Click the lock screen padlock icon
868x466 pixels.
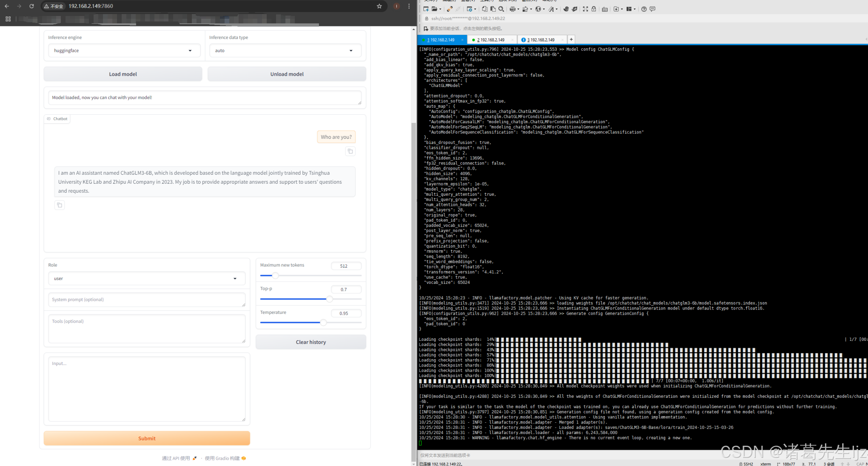pos(594,9)
